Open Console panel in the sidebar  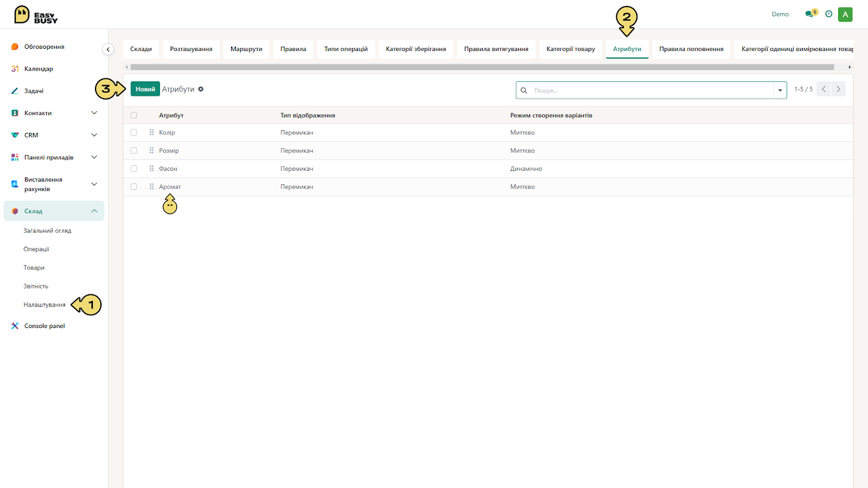(x=44, y=326)
